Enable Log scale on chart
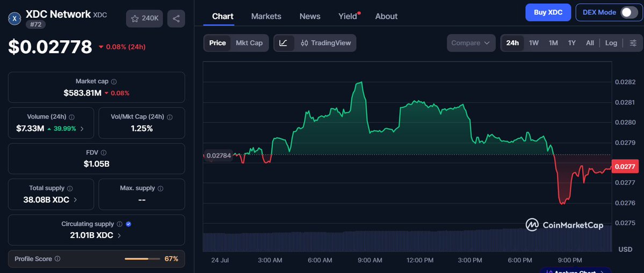This screenshot has width=644, height=273. (x=611, y=43)
